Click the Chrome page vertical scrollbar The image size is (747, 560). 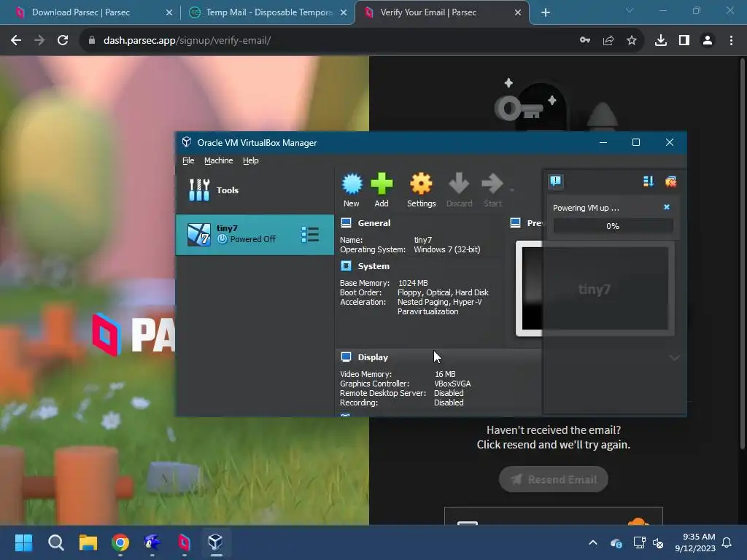[742, 253]
